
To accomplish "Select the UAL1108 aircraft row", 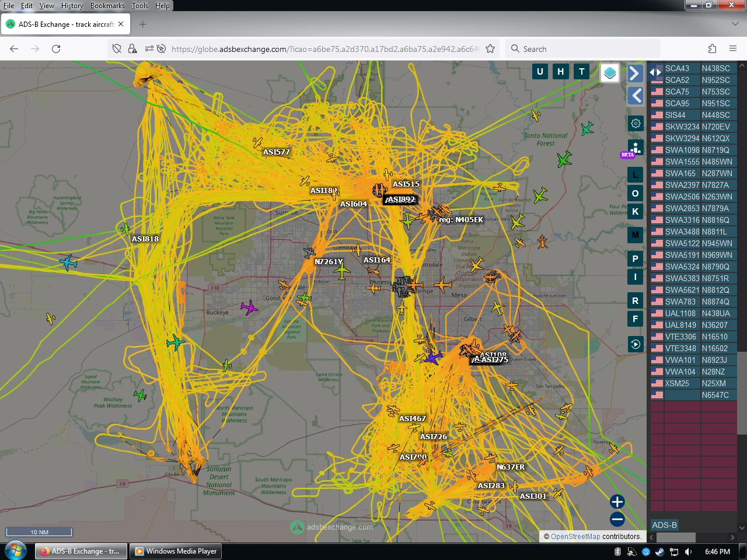I will [x=694, y=313].
